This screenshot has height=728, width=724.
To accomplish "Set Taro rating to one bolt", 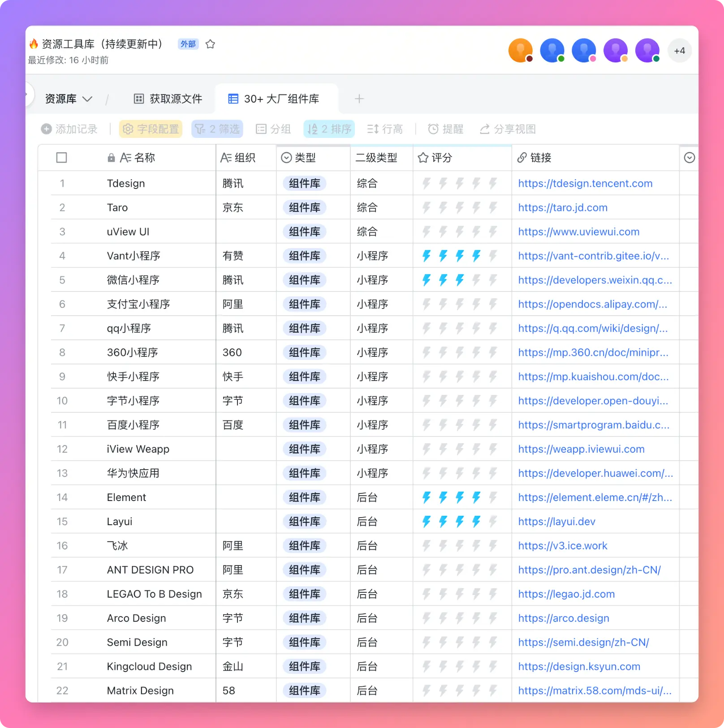I will pos(427,208).
